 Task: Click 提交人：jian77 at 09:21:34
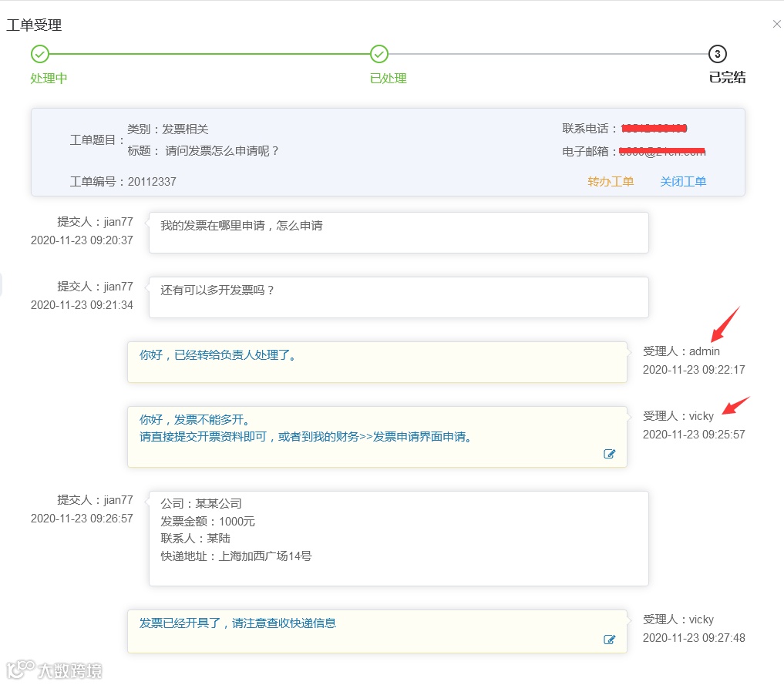[x=95, y=287]
